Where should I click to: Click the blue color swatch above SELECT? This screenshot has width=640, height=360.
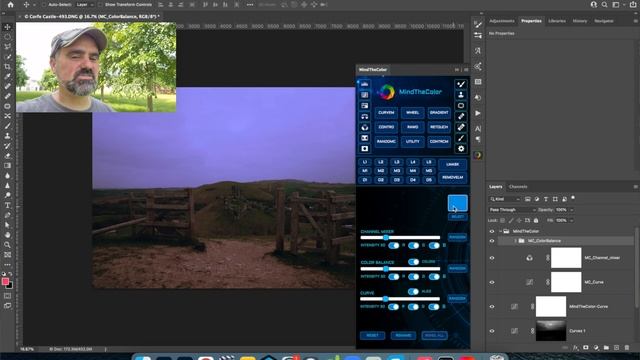[458, 203]
